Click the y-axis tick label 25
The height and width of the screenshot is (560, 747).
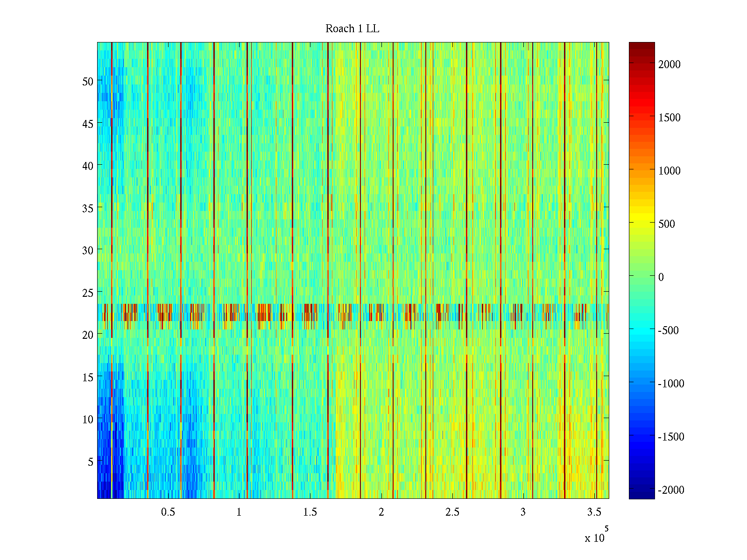pyautogui.click(x=88, y=293)
